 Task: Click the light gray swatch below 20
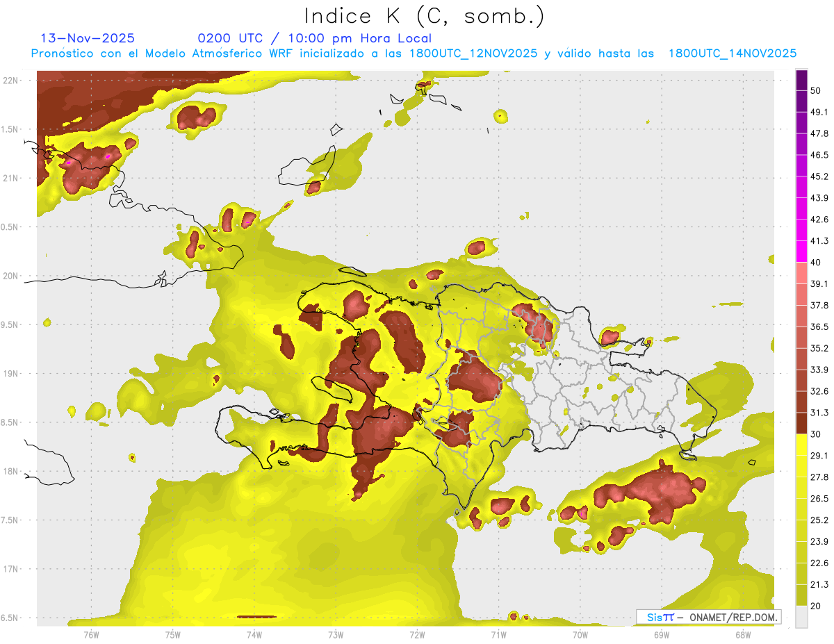tap(801, 617)
